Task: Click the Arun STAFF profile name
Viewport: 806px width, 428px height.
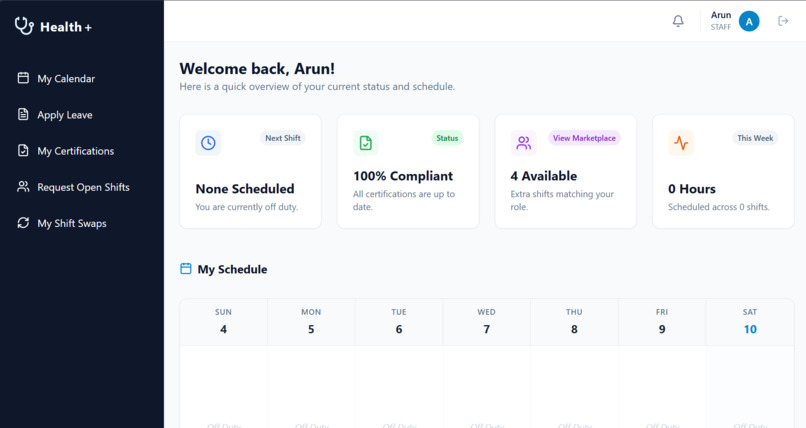Action: point(721,21)
